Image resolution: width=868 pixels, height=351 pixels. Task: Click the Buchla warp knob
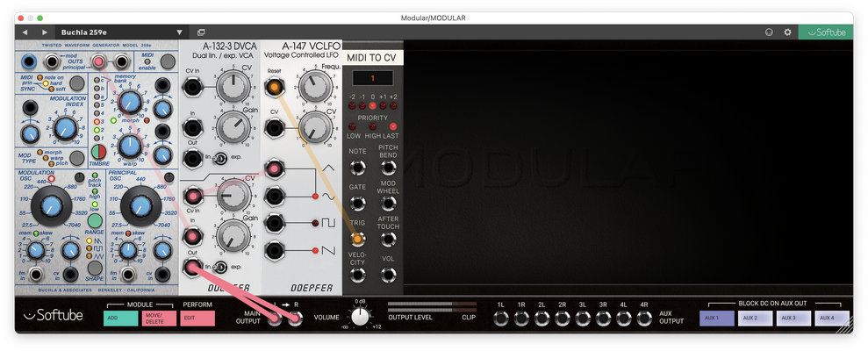pos(130,146)
